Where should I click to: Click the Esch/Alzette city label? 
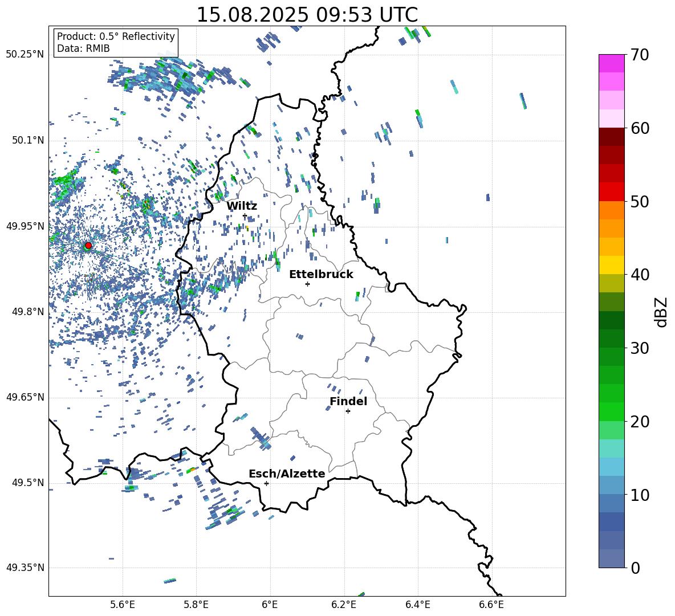(x=287, y=474)
